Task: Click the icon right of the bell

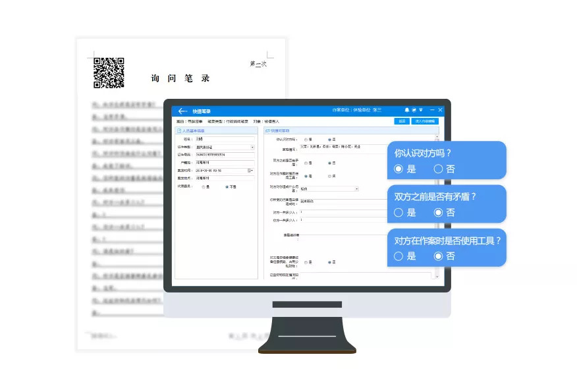Action: 414,110
